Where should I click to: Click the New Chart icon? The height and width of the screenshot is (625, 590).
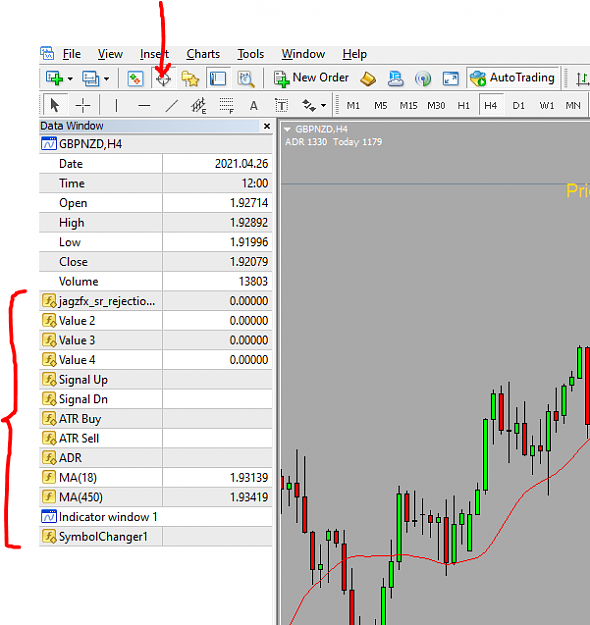[x=55, y=78]
